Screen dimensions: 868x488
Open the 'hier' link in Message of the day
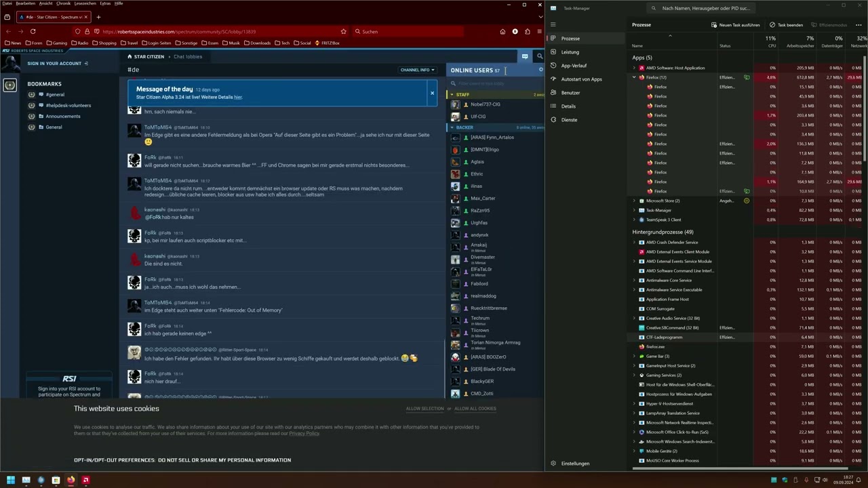point(237,97)
